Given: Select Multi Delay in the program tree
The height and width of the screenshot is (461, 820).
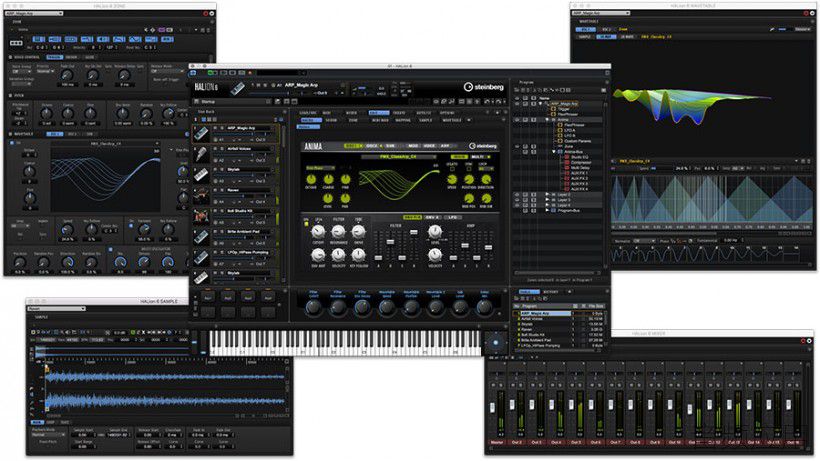Looking at the screenshot, I should click(x=580, y=168).
